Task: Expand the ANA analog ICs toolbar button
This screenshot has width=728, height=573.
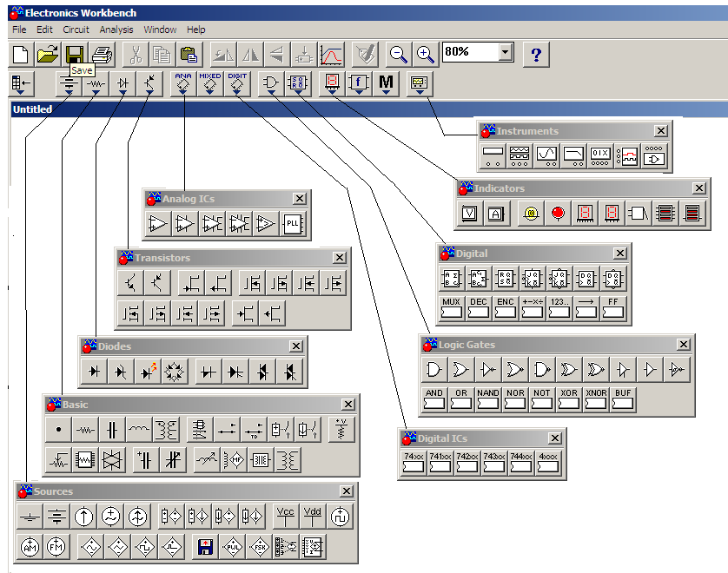Action: pyautogui.click(x=183, y=84)
